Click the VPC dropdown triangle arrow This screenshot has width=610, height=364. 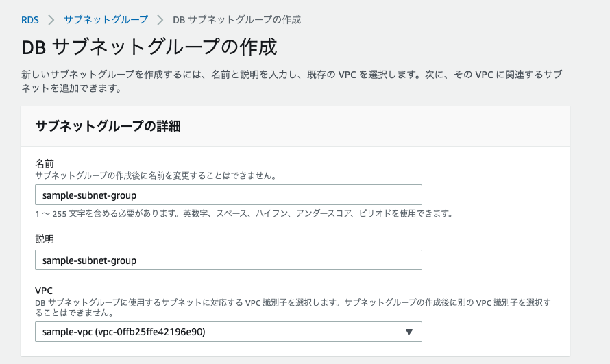(409, 332)
